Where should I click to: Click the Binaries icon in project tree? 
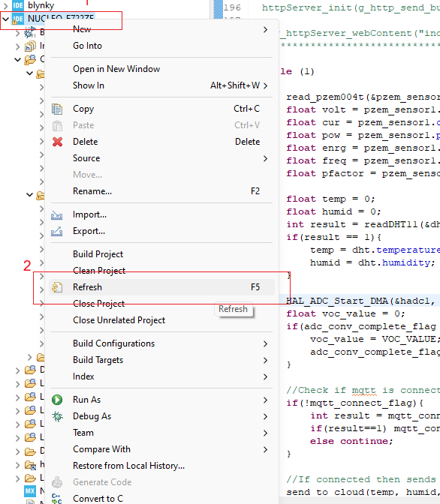click(30, 32)
